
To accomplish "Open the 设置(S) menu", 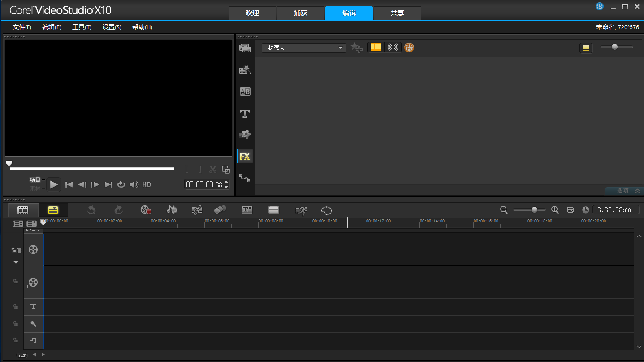I will coord(112,27).
